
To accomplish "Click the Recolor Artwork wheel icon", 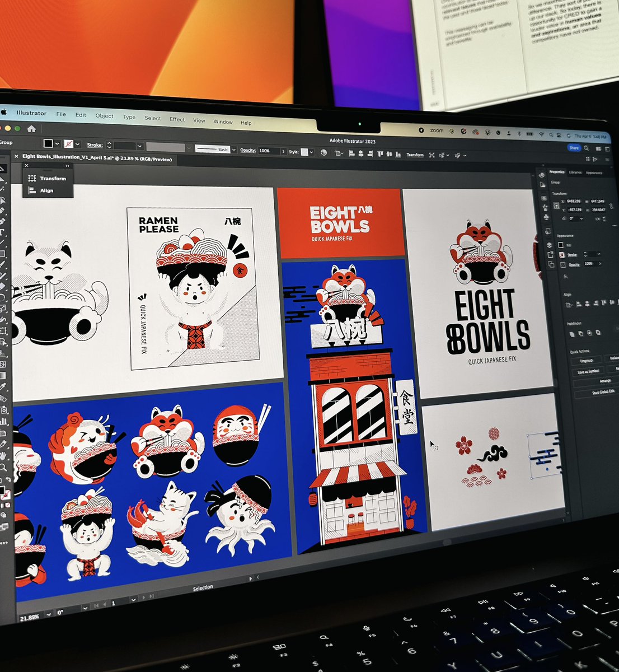I will [x=323, y=152].
